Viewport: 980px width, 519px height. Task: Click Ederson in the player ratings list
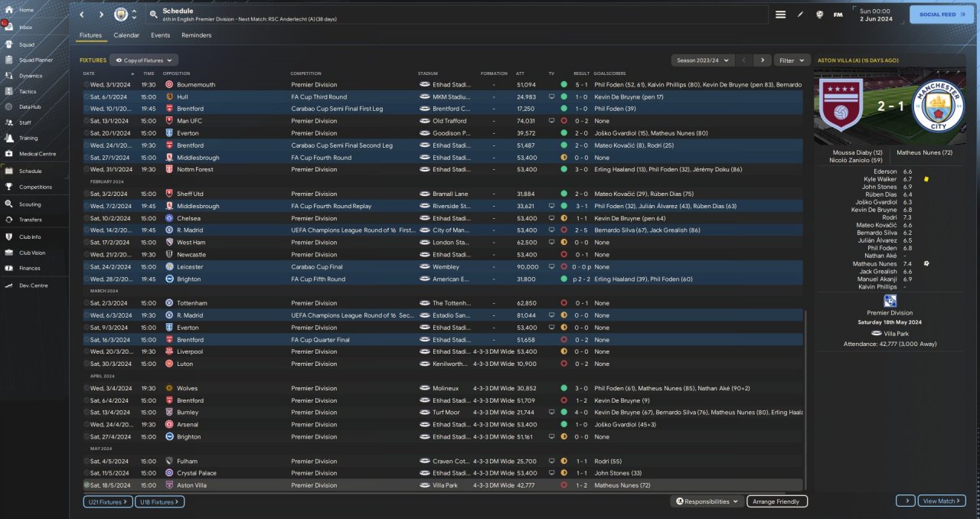pos(884,171)
